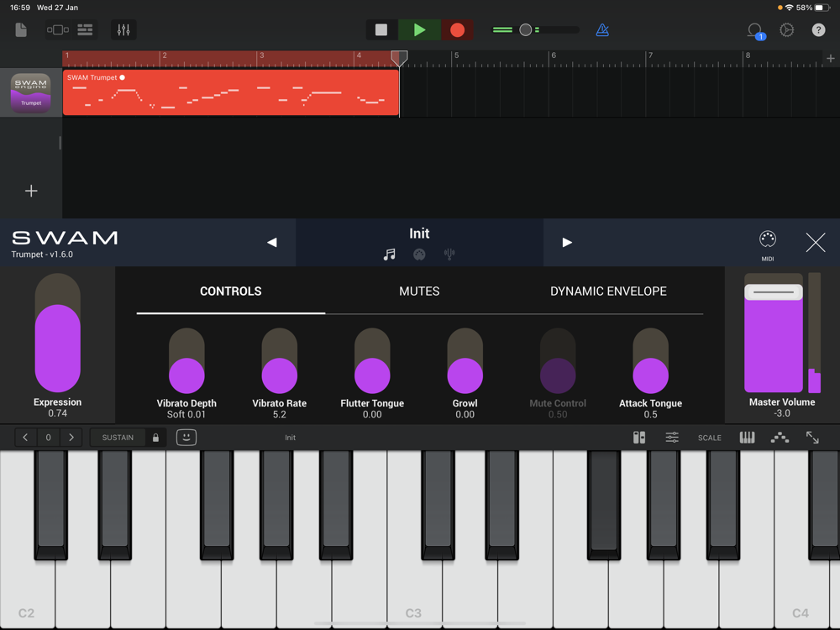The width and height of the screenshot is (840, 630).
Task: Open song settings gear icon
Action: tap(786, 30)
